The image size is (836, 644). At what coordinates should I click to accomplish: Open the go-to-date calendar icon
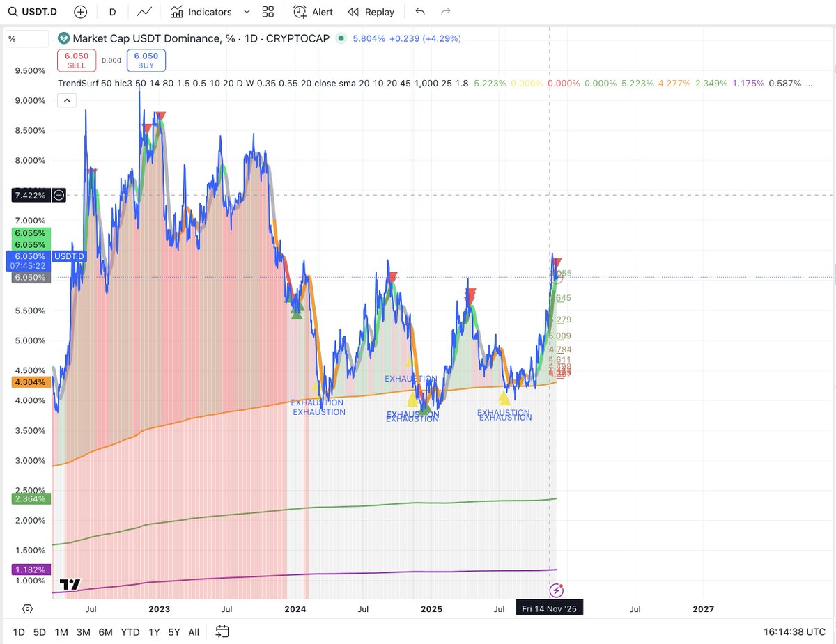pos(222,632)
